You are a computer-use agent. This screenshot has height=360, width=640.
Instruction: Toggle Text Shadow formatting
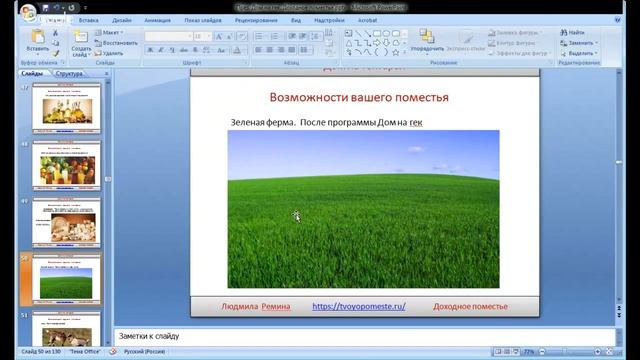coord(195,50)
